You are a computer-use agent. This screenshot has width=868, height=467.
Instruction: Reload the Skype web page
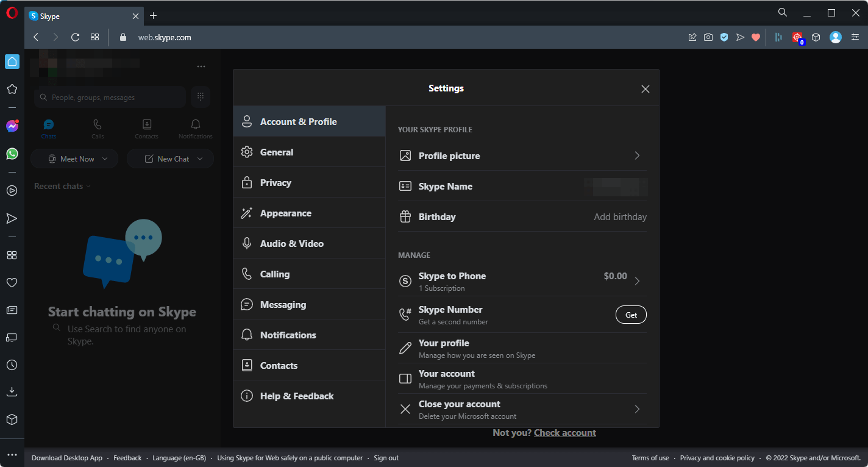(75, 37)
